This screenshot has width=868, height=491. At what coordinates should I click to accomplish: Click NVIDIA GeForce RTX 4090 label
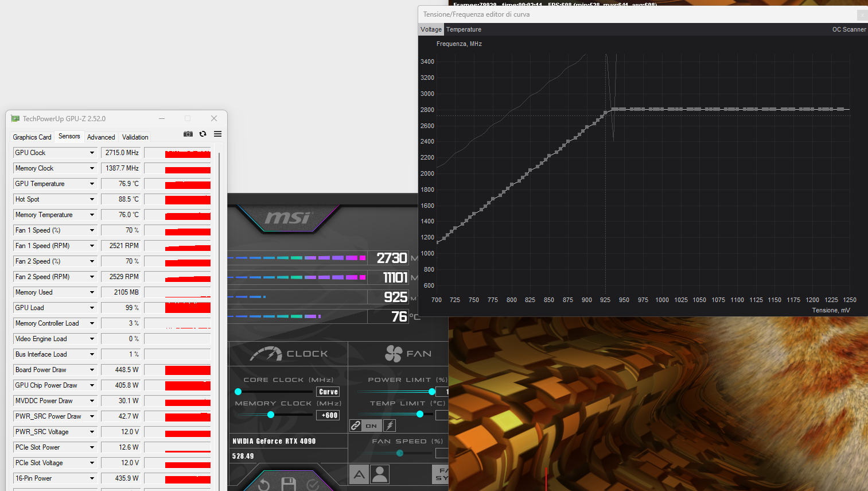[x=274, y=441]
